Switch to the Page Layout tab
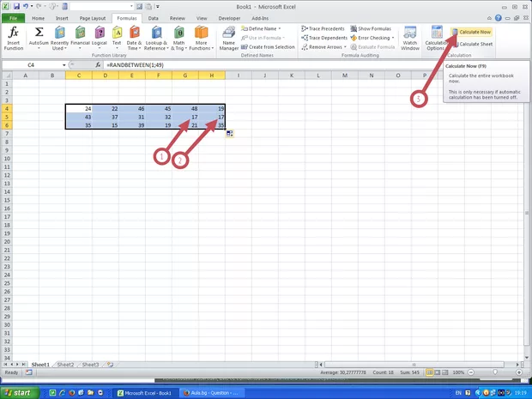Image resolution: width=532 pixels, height=399 pixels. tap(93, 18)
